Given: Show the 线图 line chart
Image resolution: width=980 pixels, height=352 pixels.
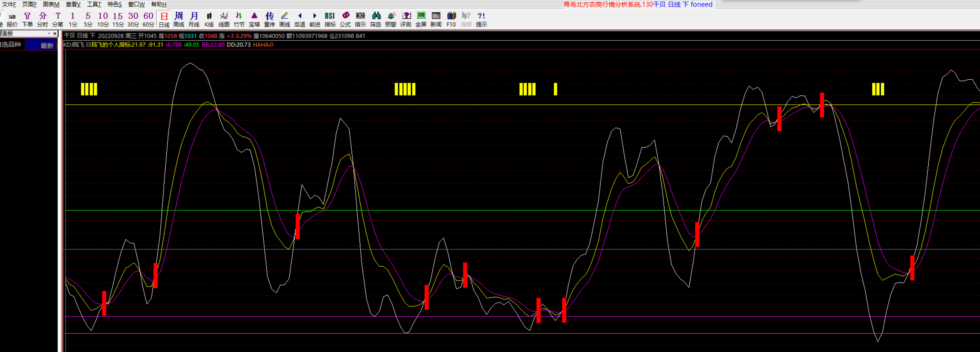Looking at the screenshot, I should click(x=224, y=20).
